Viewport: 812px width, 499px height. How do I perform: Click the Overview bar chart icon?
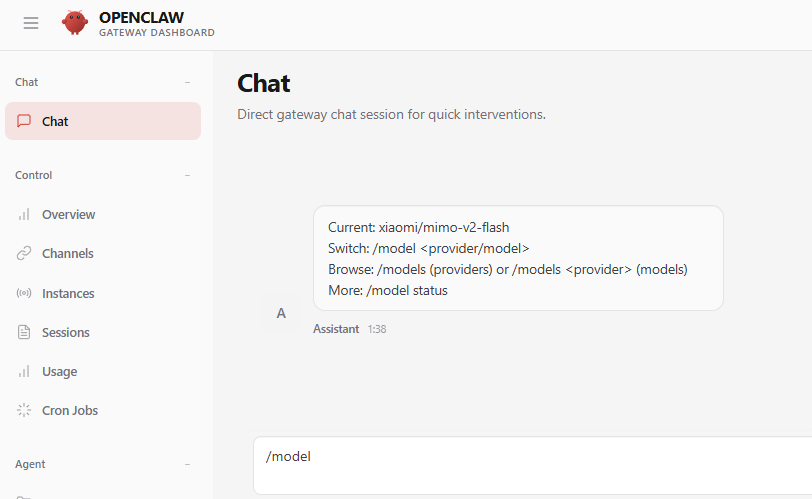click(25, 214)
